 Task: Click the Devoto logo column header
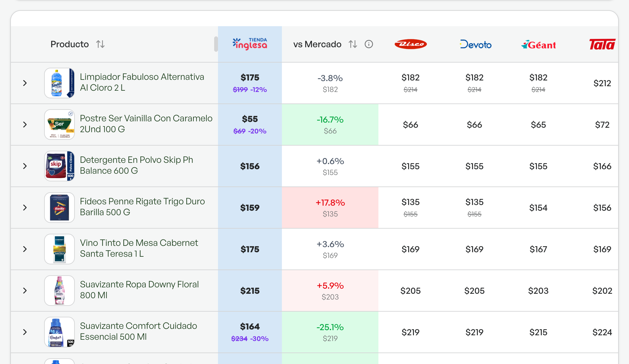tap(476, 44)
